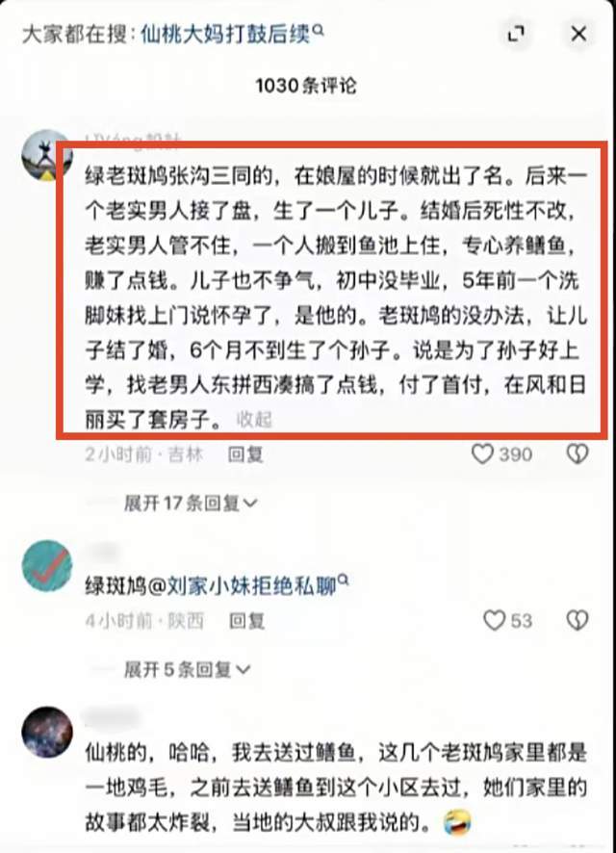The image size is (616, 853).
Task: Expand the comments panel to fullscreen
Action: (516, 35)
